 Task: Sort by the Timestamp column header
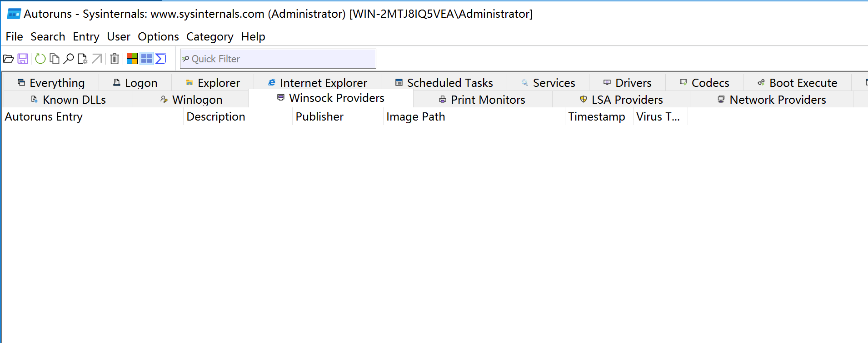tap(596, 117)
